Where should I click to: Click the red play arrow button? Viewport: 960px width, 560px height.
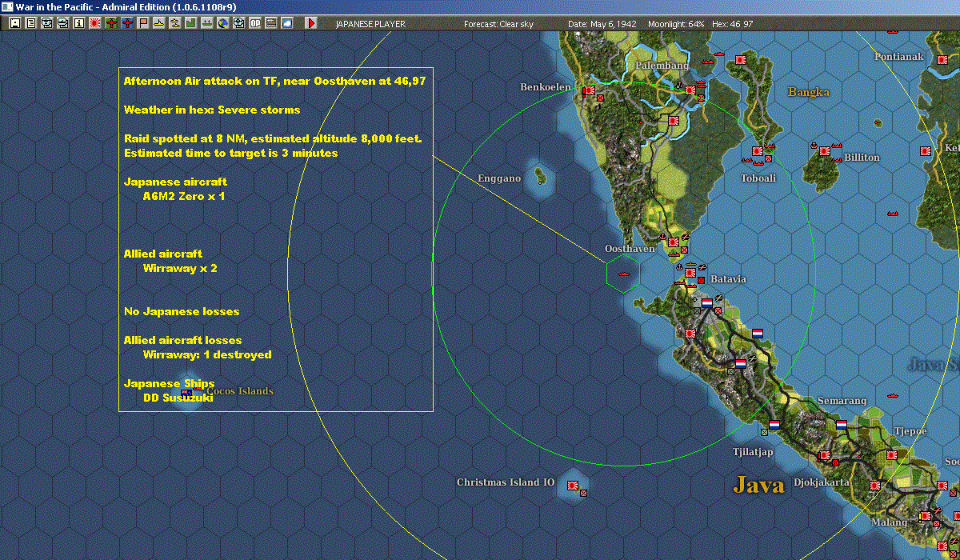(312, 23)
